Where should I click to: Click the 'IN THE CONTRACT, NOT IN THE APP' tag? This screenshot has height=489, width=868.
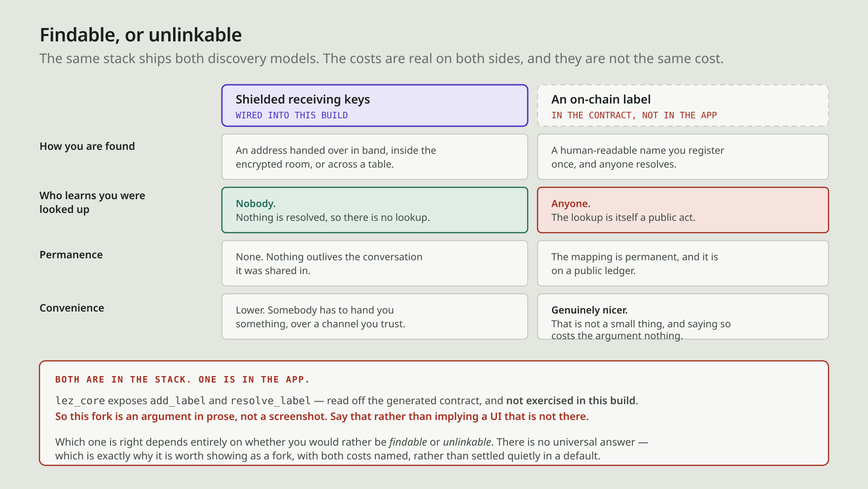[634, 115]
